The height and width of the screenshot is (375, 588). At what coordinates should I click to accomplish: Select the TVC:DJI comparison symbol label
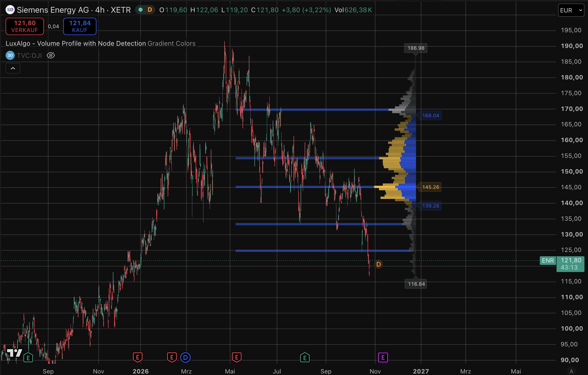(x=29, y=55)
